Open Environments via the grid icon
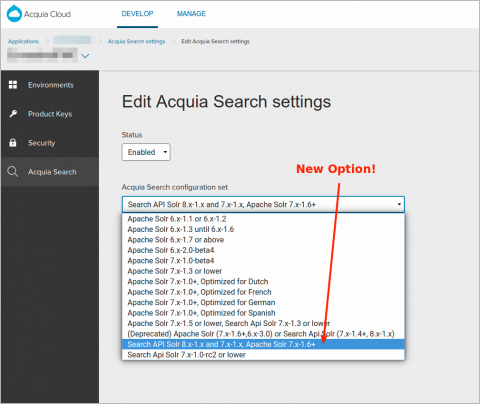Image resolution: width=480 pixels, height=404 pixels. pyautogui.click(x=13, y=85)
